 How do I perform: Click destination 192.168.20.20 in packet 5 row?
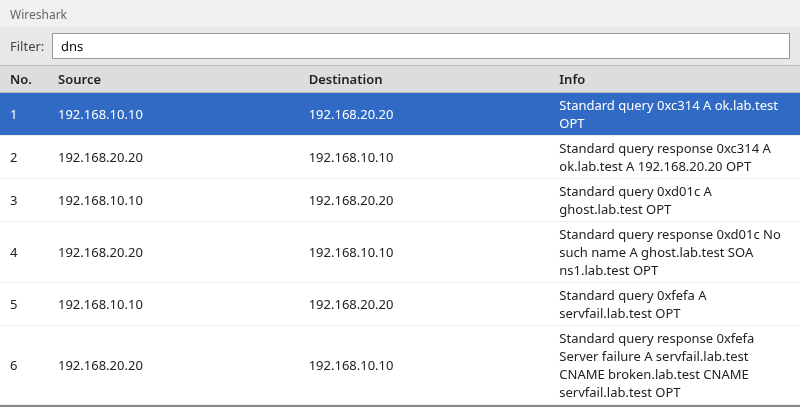pyautogui.click(x=351, y=304)
